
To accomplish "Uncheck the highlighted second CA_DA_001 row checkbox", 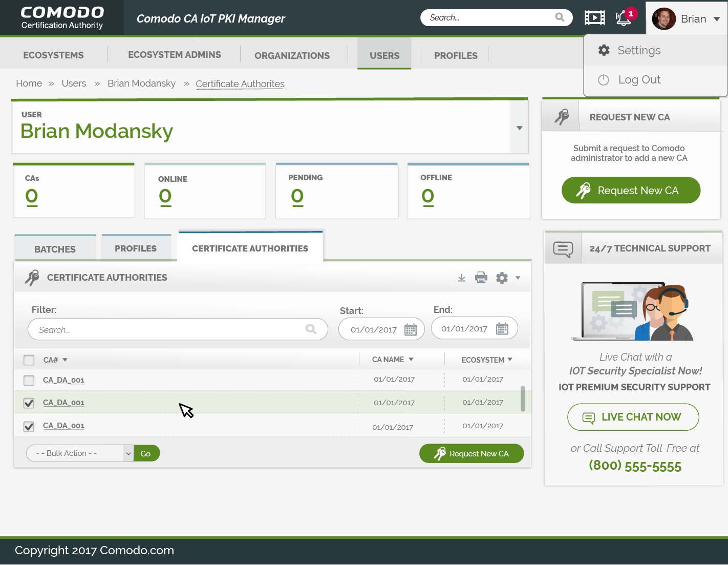I will 29,403.
